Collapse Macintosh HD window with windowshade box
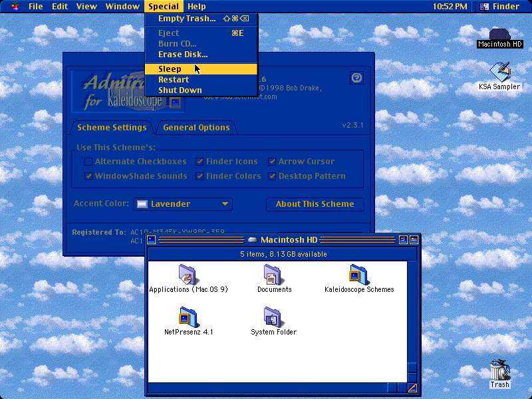 (x=414, y=240)
